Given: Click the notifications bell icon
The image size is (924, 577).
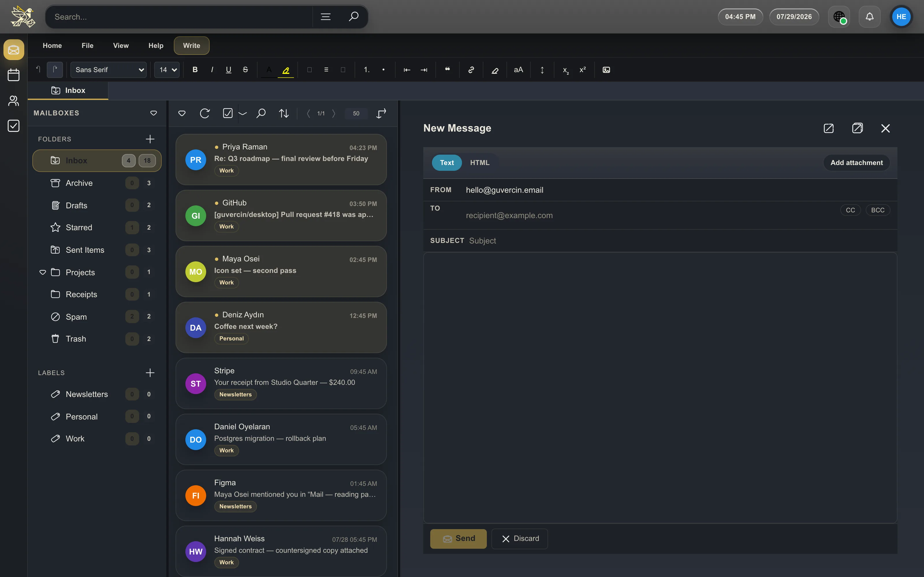Looking at the screenshot, I should pyautogui.click(x=869, y=17).
